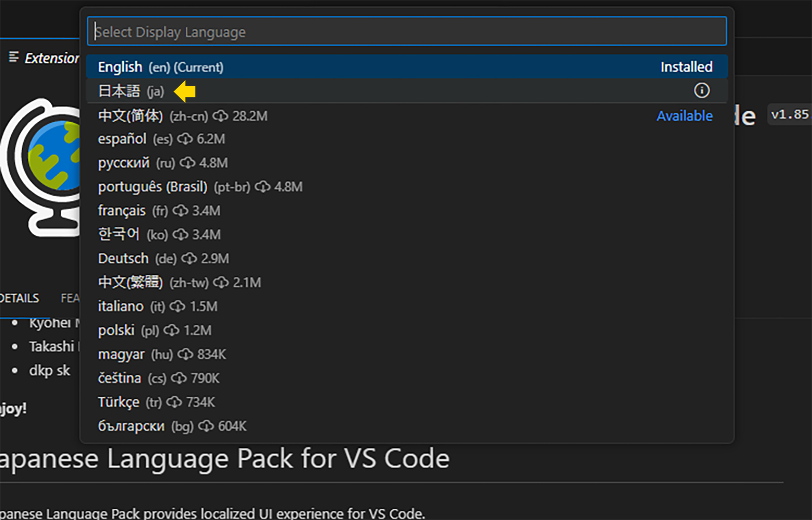This screenshot has height=520, width=812.
Task: Switch to the DETAILS tab
Action: (19, 298)
